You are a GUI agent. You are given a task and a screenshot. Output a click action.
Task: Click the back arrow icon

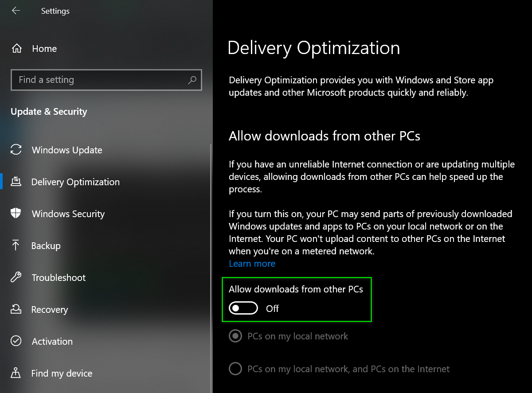point(16,11)
